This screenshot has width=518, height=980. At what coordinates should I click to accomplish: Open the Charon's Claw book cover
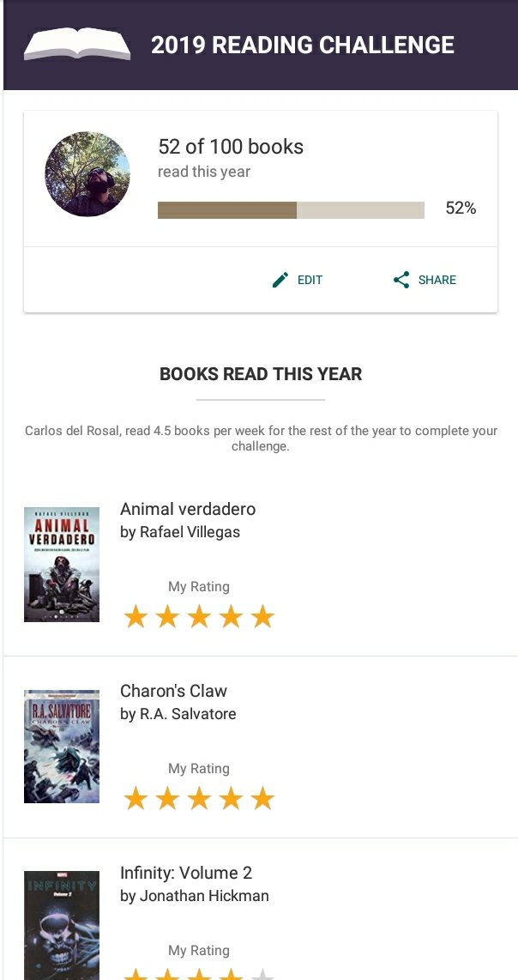click(x=62, y=747)
